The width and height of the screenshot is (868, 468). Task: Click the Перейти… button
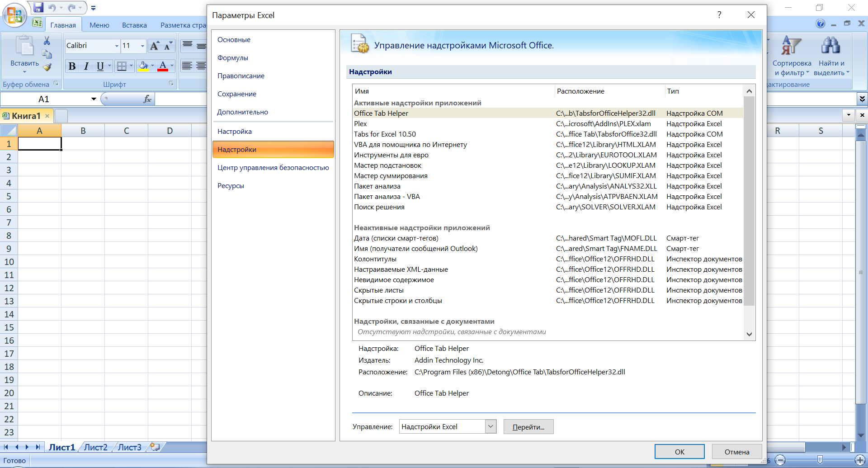pos(528,427)
